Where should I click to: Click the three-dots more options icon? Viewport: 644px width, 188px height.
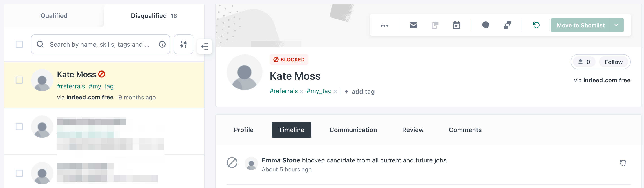pyautogui.click(x=384, y=26)
